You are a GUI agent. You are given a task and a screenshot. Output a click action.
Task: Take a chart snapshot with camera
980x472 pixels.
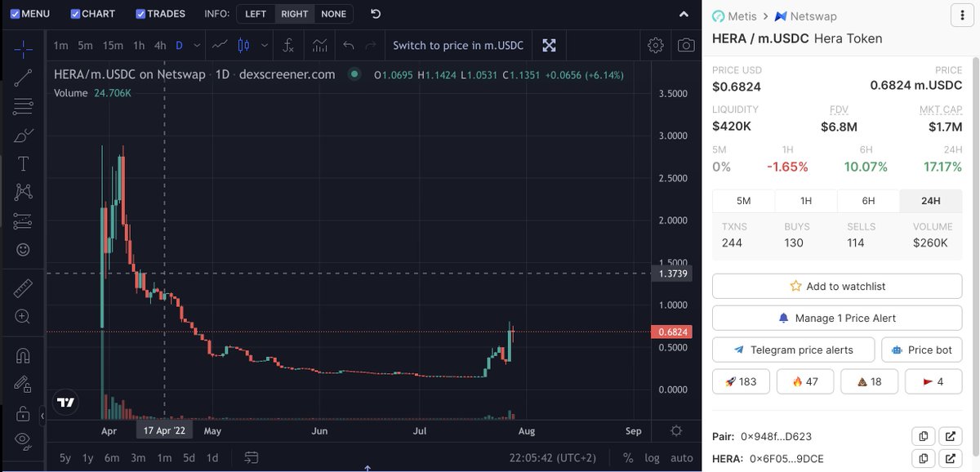pyautogui.click(x=687, y=45)
